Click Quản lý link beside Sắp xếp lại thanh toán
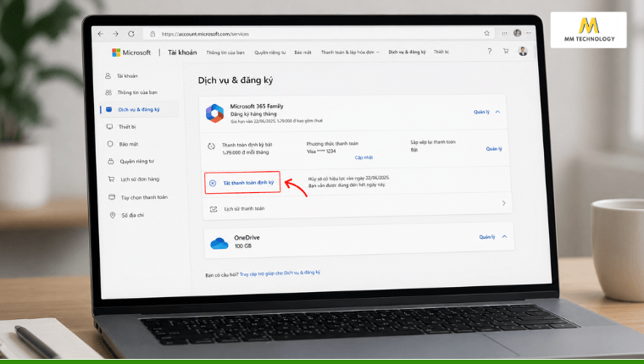 click(494, 149)
